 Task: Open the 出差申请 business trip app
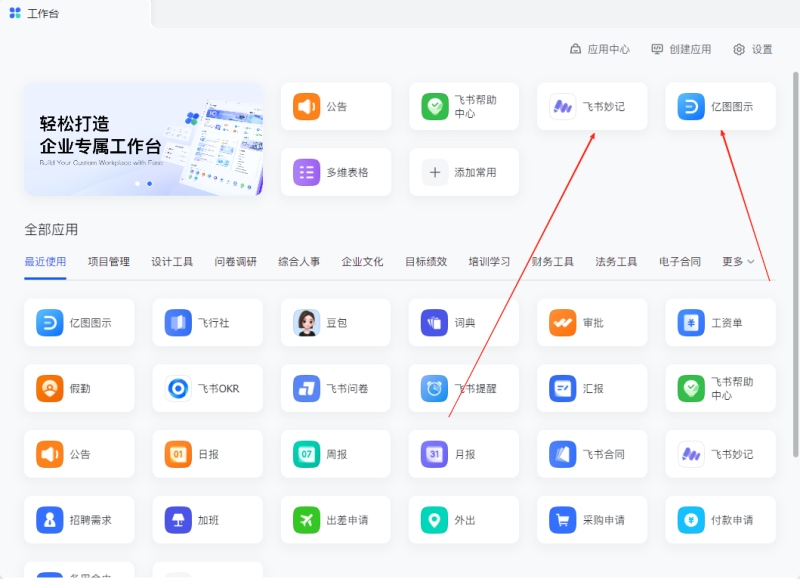point(335,519)
